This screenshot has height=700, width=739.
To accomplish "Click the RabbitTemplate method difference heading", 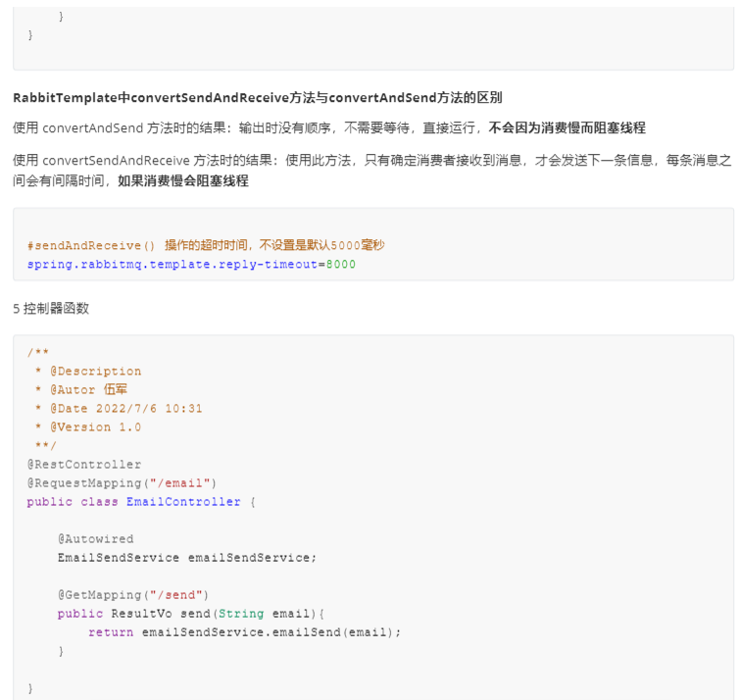I will tap(257, 98).
